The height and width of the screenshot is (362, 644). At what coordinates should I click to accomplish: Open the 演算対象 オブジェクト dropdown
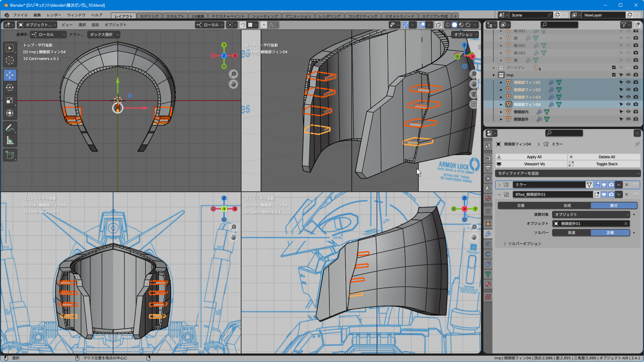[x=591, y=215]
